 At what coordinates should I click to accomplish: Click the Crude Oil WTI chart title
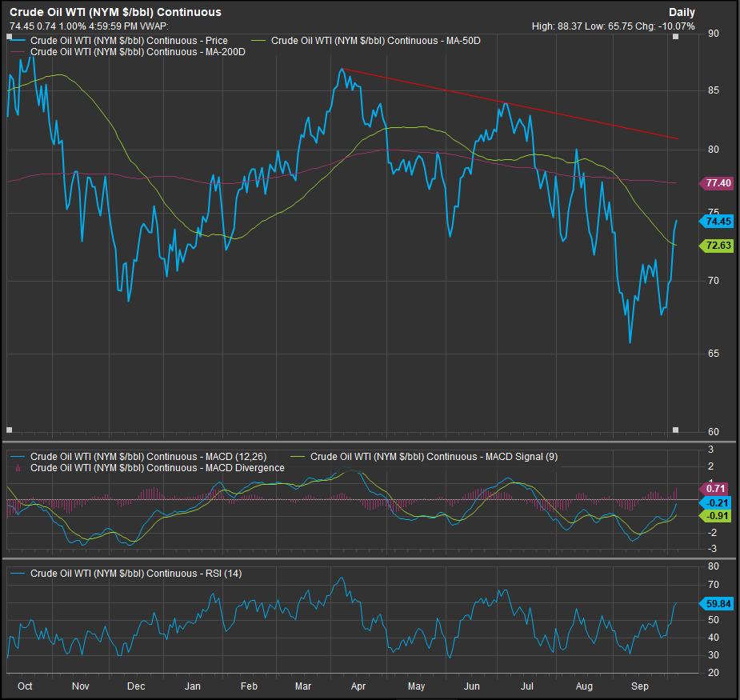tap(115, 12)
